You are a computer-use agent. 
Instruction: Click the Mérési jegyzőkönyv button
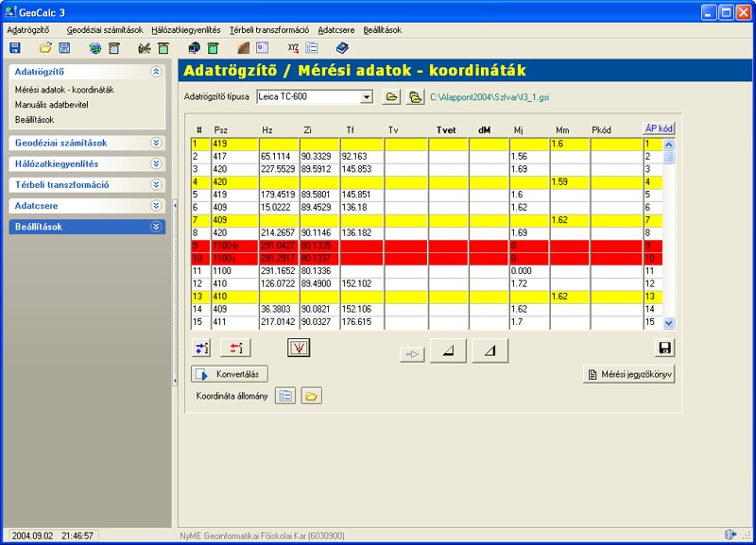[628, 374]
